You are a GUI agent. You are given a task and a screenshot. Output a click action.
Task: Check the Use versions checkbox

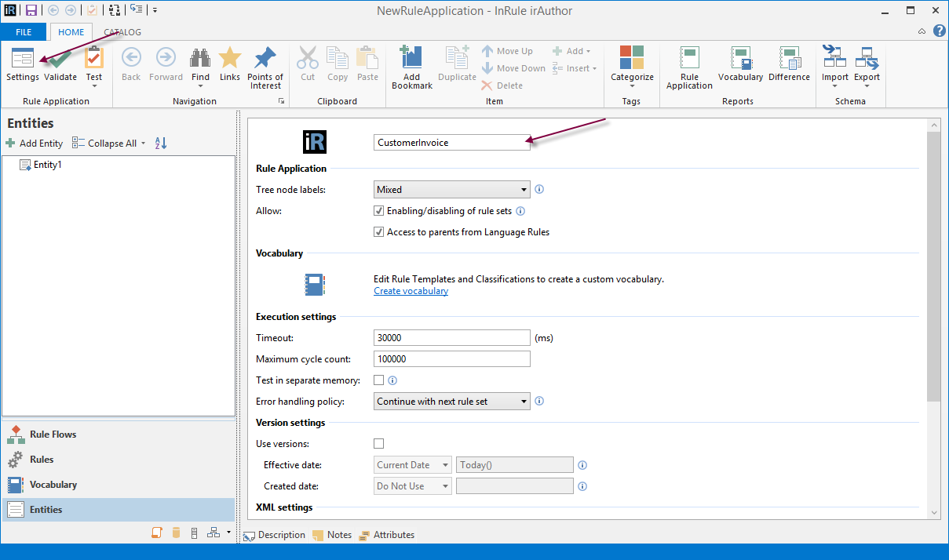point(379,444)
